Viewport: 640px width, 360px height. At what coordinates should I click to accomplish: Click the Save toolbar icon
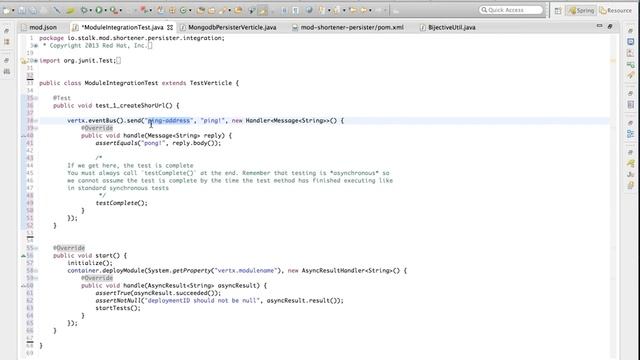pos(22,10)
